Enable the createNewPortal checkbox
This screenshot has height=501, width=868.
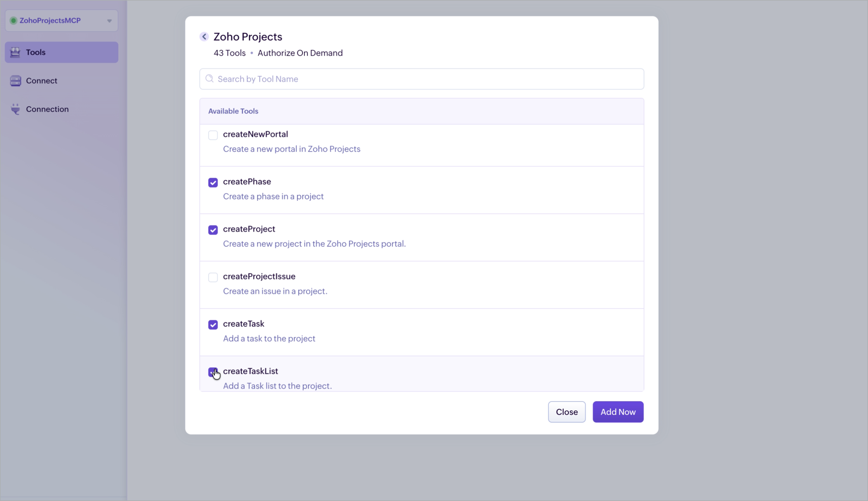213,135
